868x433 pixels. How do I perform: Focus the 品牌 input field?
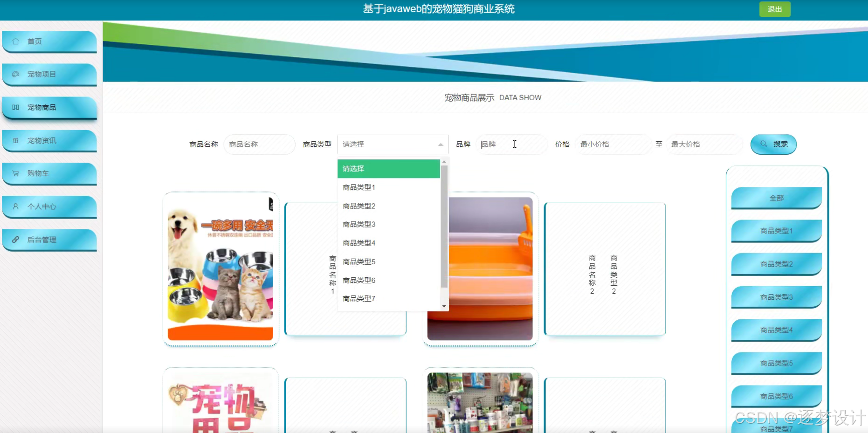[x=512, y=144]
